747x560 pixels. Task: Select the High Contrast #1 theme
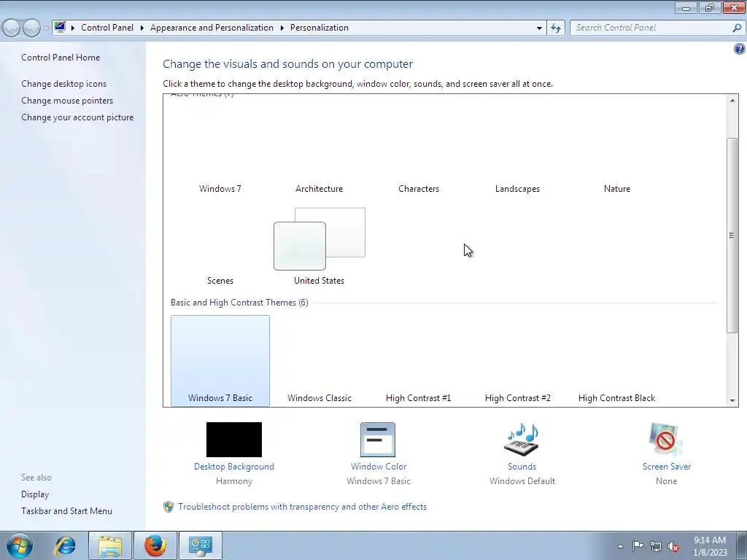[419, 360]
